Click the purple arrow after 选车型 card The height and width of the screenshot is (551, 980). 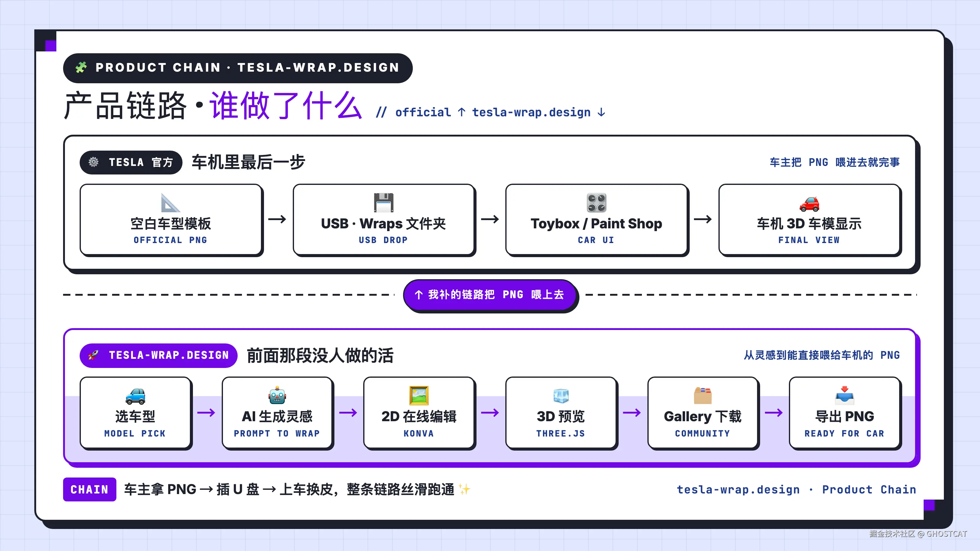[206, 413]
